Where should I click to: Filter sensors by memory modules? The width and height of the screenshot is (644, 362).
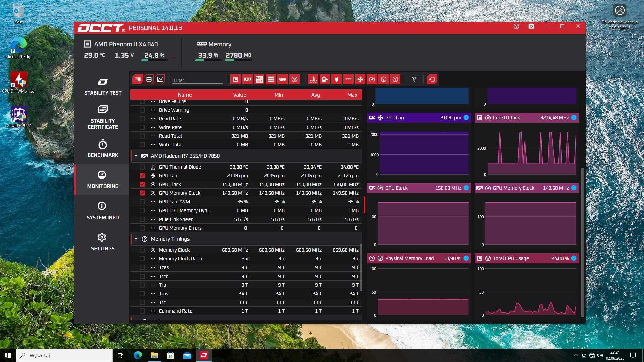coord(283,79)
